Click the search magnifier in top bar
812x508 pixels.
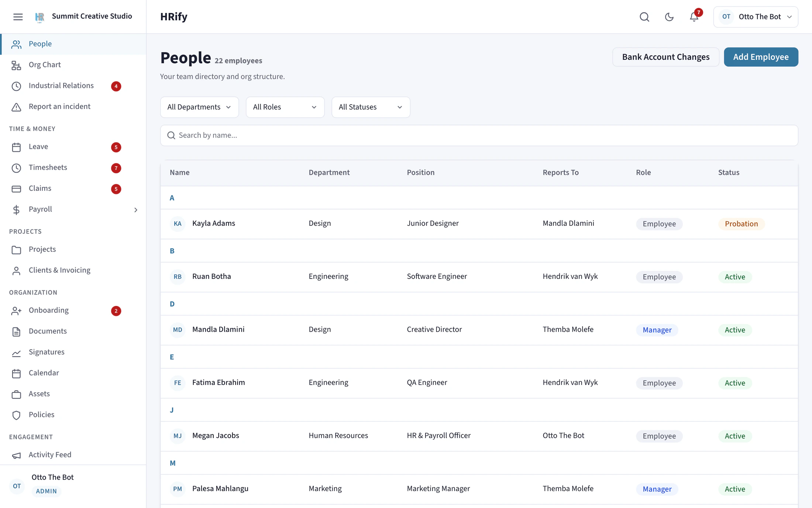click(x=644, y=17)
